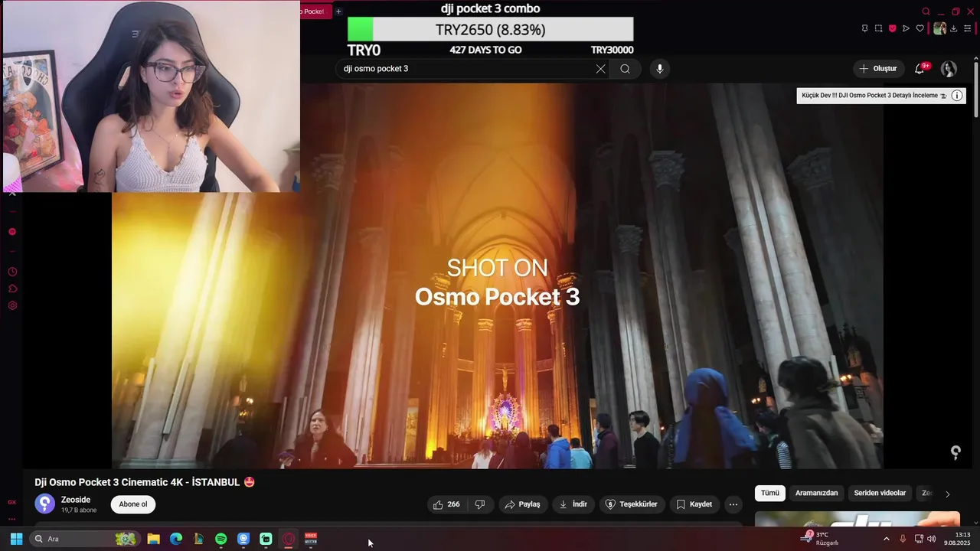Open history clock in Opera sidebar
The image size is (980, 551).
pyautogui.click(x=12, y=272)
